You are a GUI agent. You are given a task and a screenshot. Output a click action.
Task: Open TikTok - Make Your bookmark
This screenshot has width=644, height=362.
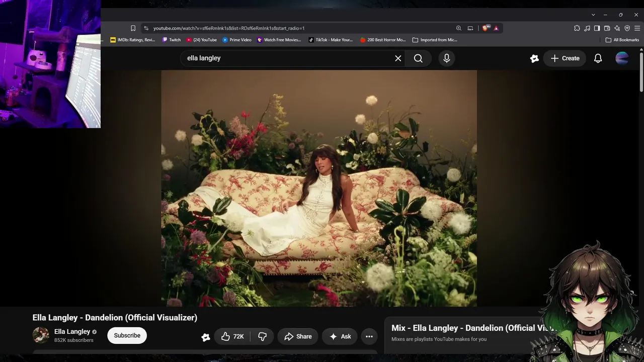coord(331,40)
